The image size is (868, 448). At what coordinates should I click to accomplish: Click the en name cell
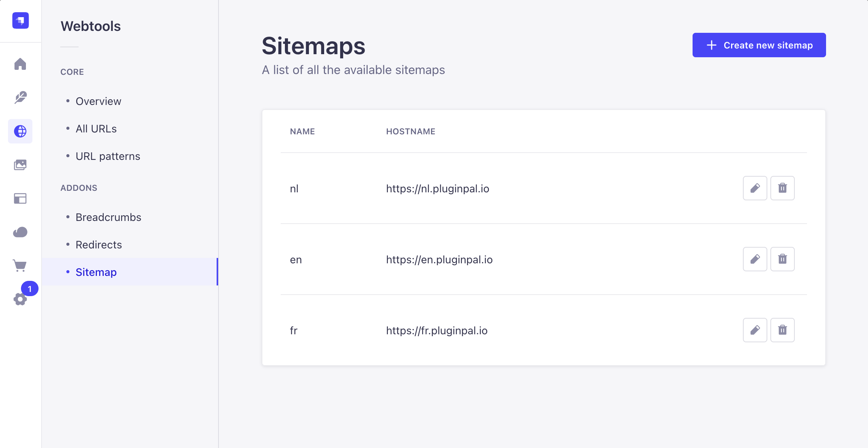click(296, 260)
